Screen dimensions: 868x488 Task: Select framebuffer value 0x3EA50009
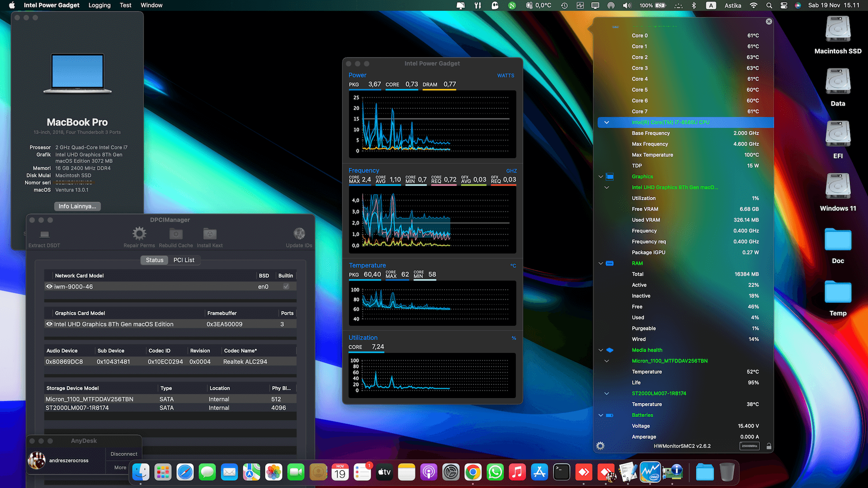click(x=224, y=324)
